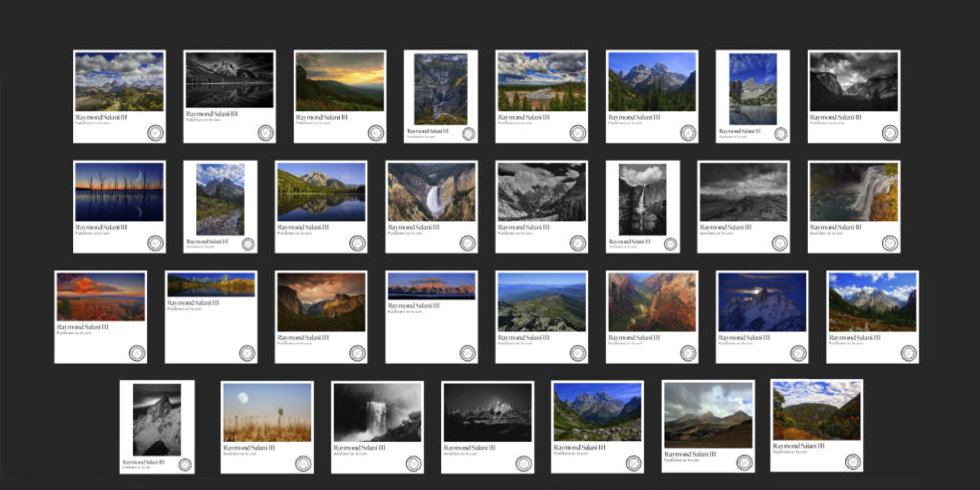This screenshot has height=490, width=980.
Task: Click Raymond Salani III name under blue ridge overlook photo
Action: (524, 338)
